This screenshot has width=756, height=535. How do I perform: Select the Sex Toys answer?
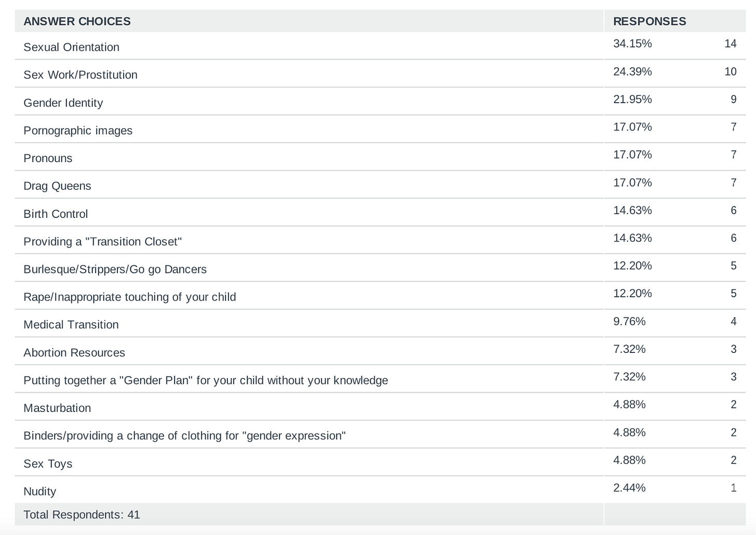pos(48,464)
